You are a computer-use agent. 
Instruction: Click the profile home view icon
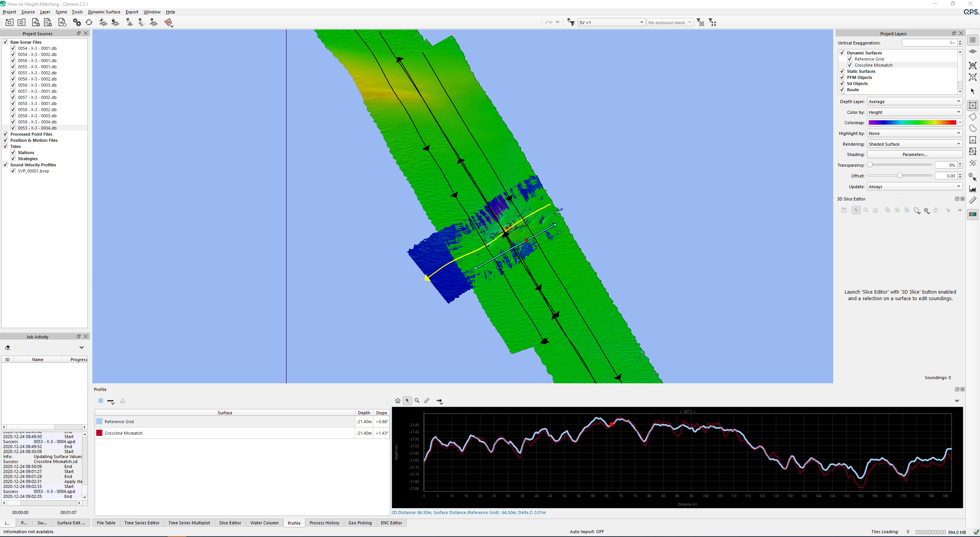[397, 401]
